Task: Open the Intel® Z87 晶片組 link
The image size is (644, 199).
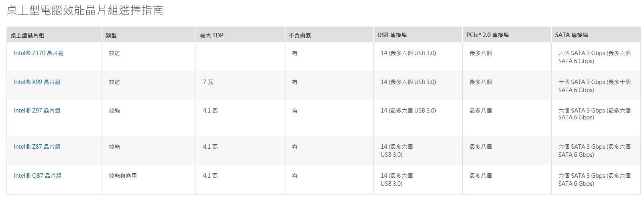Action: click(37, 147)
